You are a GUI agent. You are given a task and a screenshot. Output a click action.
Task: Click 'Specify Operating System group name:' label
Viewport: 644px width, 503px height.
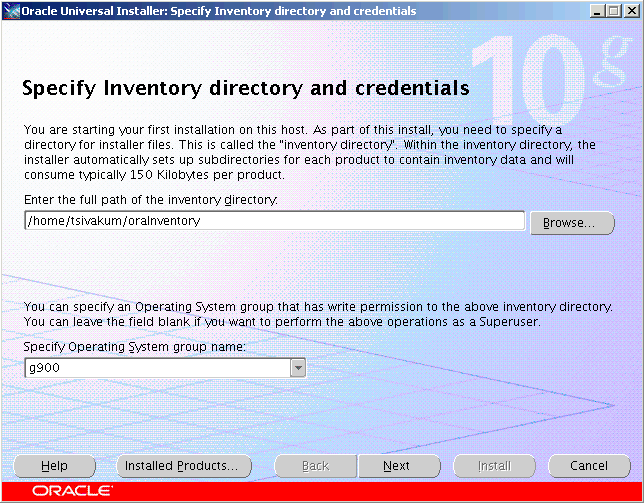click(134, 347)
